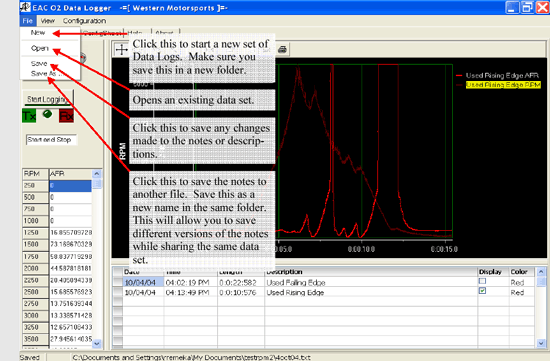Image resolution: width=550 pixels, height=361 pixels.
Task: Click the red Rx indicator
Action: click(x=66, y=116)
